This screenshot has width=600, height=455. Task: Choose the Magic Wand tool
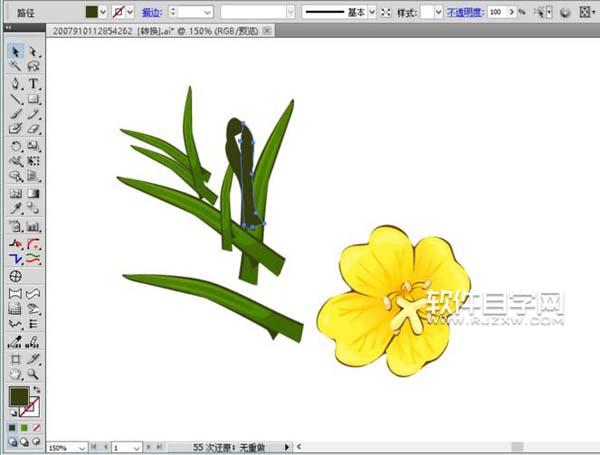(x=16, y=67)
